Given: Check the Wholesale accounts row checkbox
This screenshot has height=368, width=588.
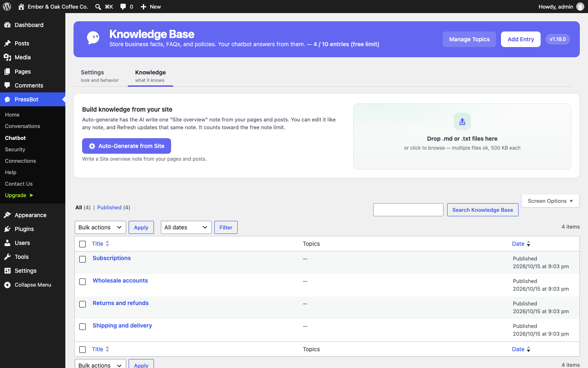Looking at the screenshot, I should point(82,282).
